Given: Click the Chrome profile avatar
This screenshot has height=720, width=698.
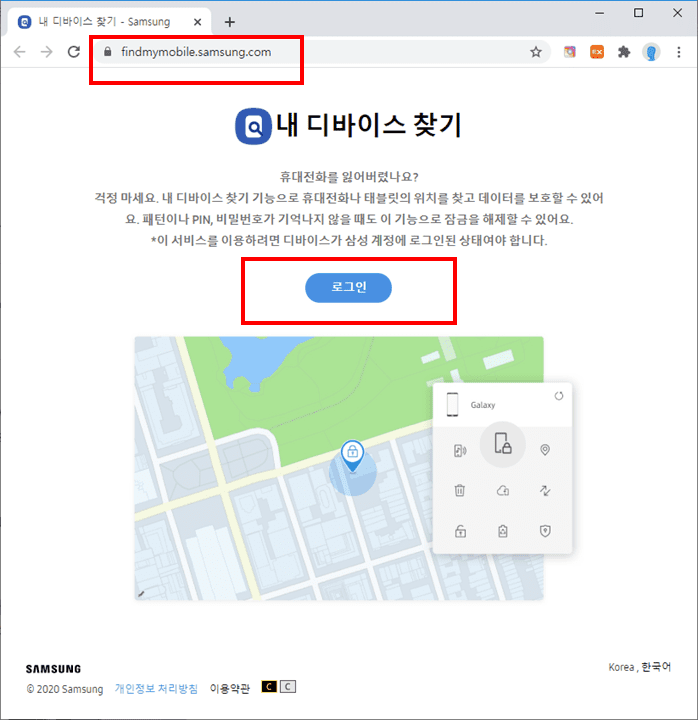Looking at the screenshot, I should click(651, 52).
